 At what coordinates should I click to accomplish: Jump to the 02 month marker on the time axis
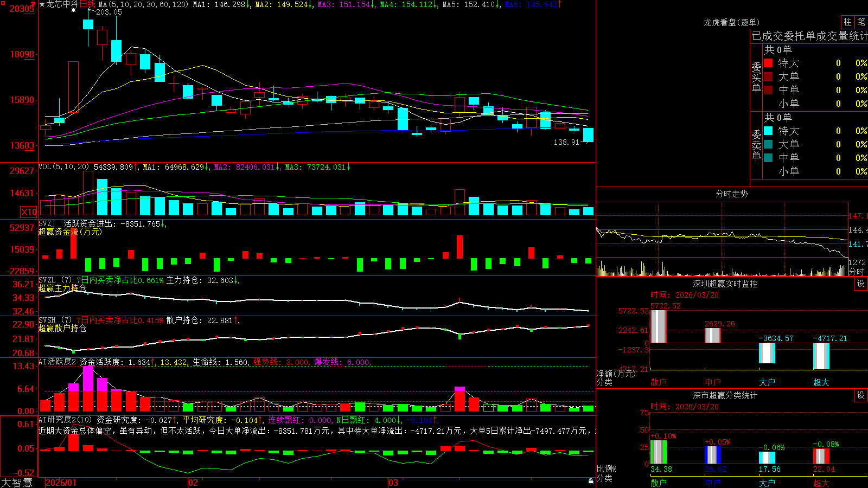point(193,483)
